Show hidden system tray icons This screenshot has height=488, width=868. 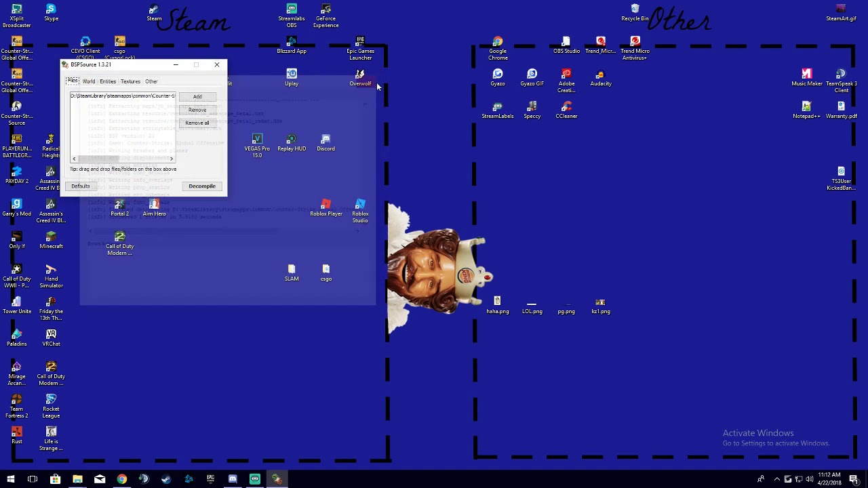(776, 479)
